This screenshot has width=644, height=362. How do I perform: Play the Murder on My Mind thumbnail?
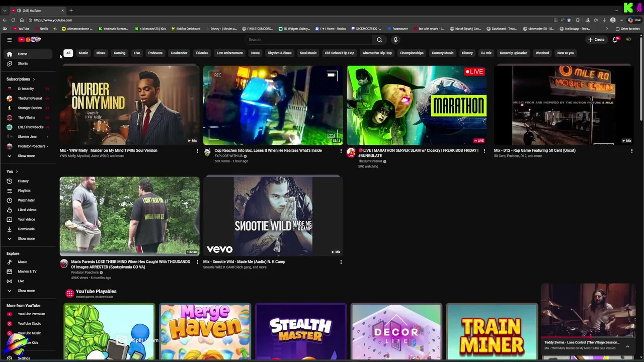[129, 105]
